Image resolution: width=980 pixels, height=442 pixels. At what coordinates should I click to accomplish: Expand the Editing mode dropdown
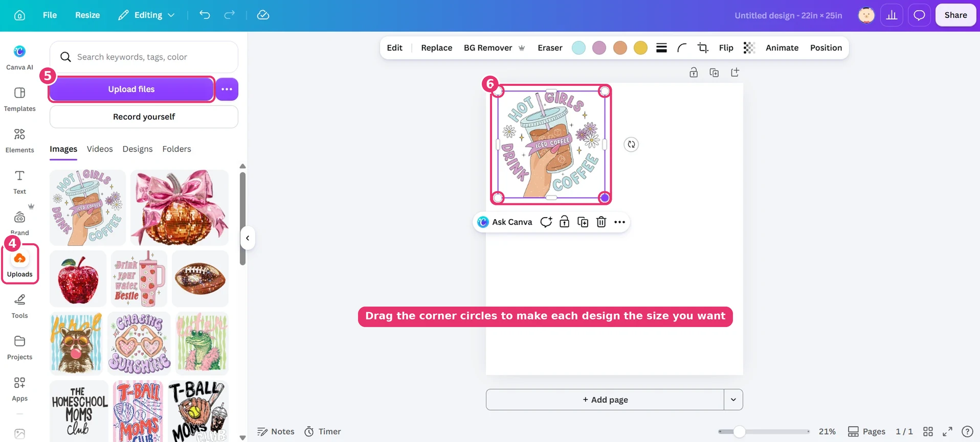[x=146, y=15]
